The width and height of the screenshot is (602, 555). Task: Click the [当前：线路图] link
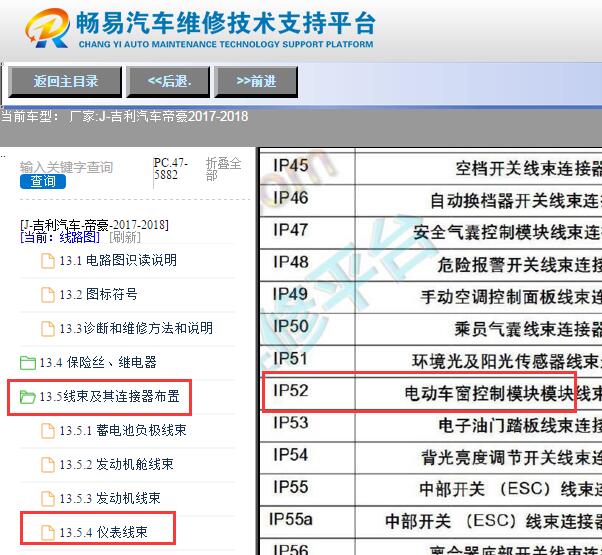(60, 238)
